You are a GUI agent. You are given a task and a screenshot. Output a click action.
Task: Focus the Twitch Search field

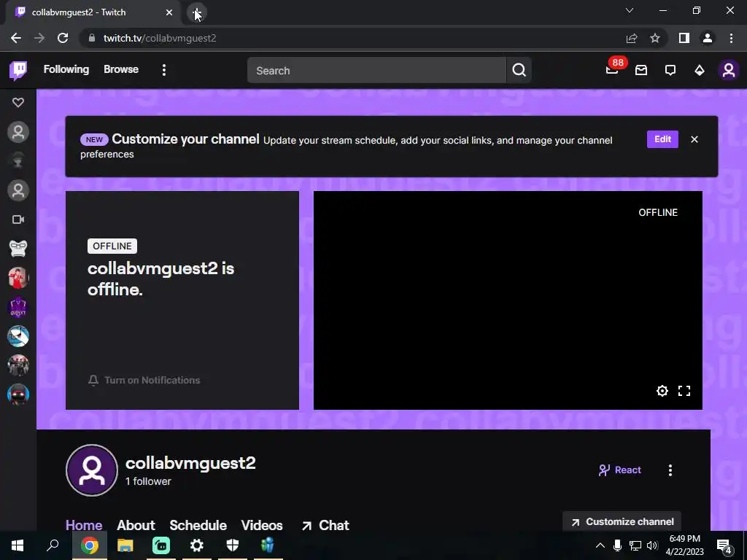377,71
